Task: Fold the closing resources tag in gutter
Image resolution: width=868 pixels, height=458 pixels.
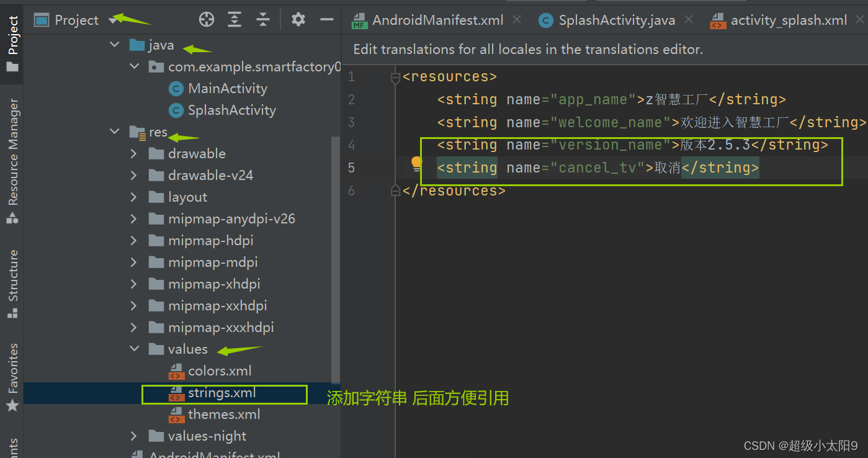Action: [x=395, y=191]
